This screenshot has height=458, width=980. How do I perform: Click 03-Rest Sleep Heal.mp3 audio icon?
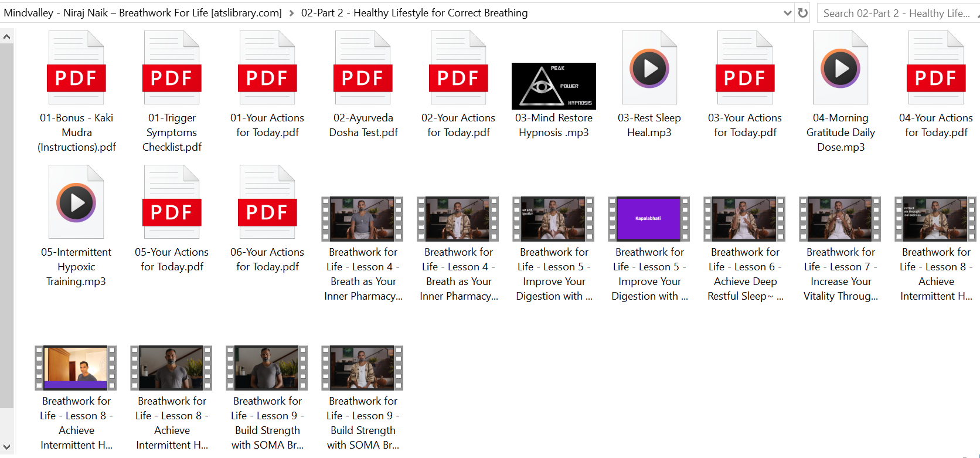[x=649, y=68]
